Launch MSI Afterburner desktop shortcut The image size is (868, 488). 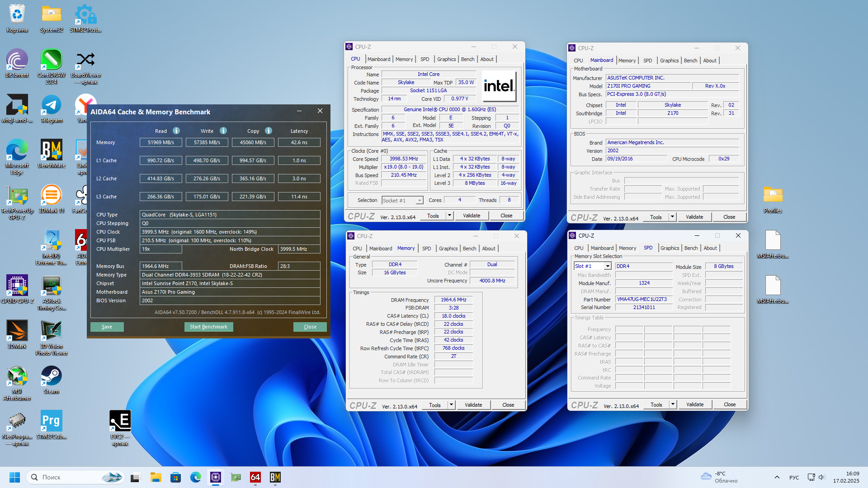coord(17,383)
